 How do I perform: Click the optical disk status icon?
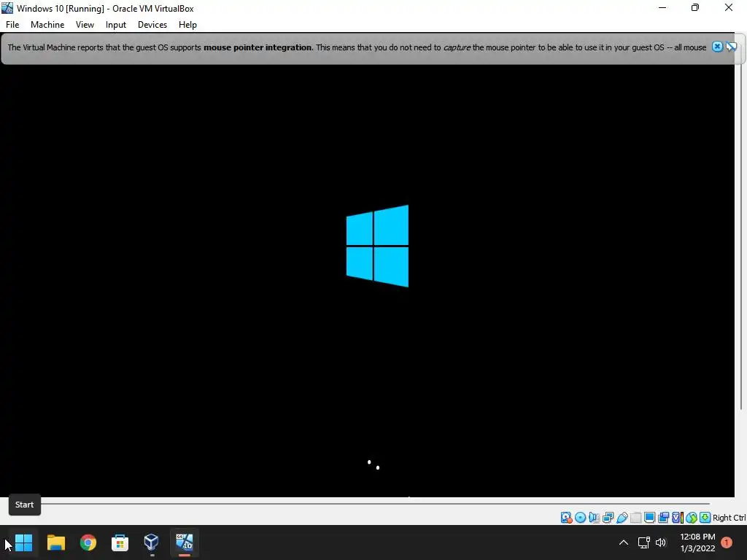coord(580,518)
